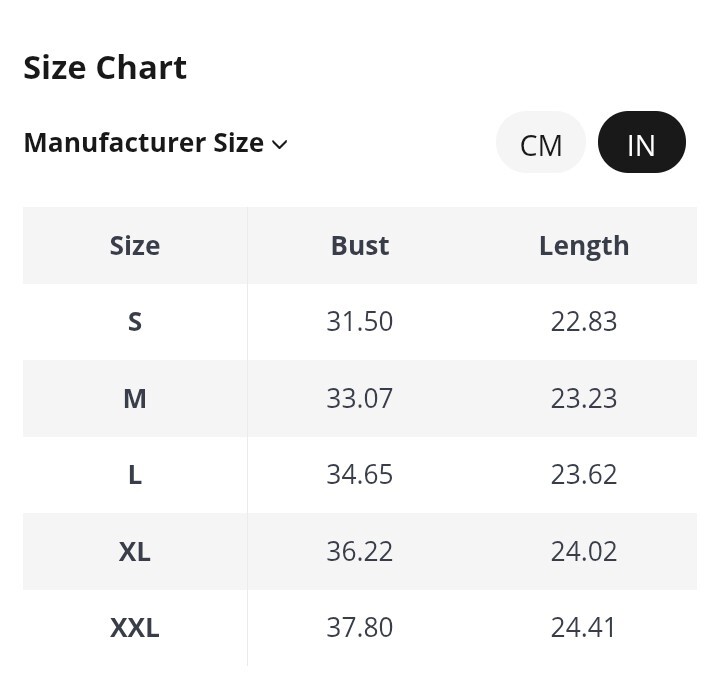This screenshot has height=674, width=720.
Task: Click the 37.80 bust value
Action: click(x=360, y=628)
